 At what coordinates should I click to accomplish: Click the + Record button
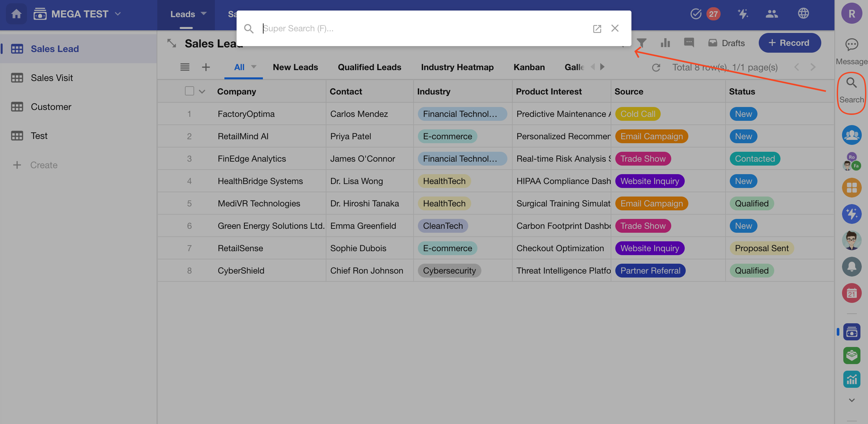(789, 43)
